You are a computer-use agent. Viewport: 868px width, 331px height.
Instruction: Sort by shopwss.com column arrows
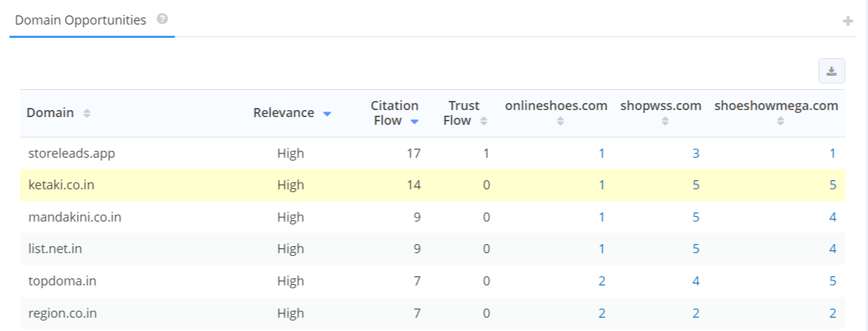click(665, 121)
